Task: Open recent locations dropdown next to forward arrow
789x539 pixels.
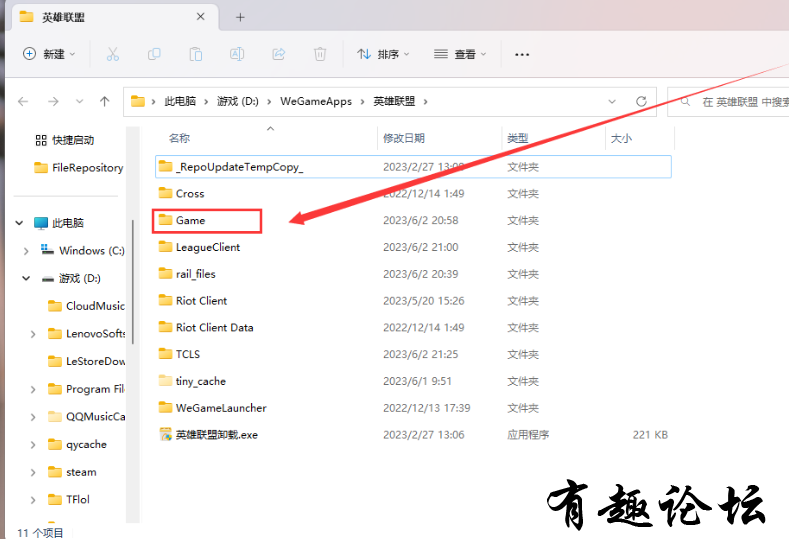Action: [80, 102]
